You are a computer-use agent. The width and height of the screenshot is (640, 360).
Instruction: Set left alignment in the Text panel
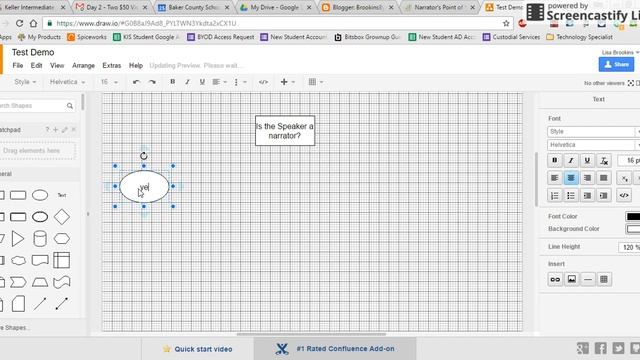[555, 178]
